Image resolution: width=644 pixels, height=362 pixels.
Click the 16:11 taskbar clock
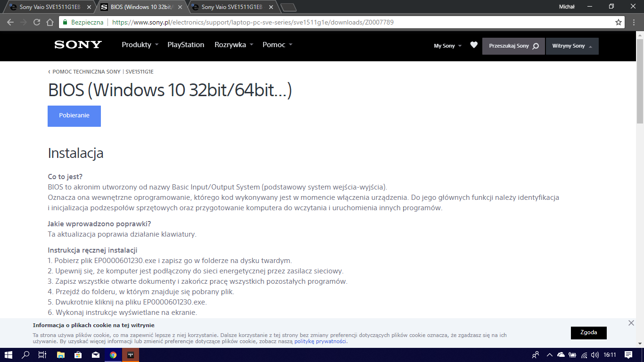click(x=610, y=355)
